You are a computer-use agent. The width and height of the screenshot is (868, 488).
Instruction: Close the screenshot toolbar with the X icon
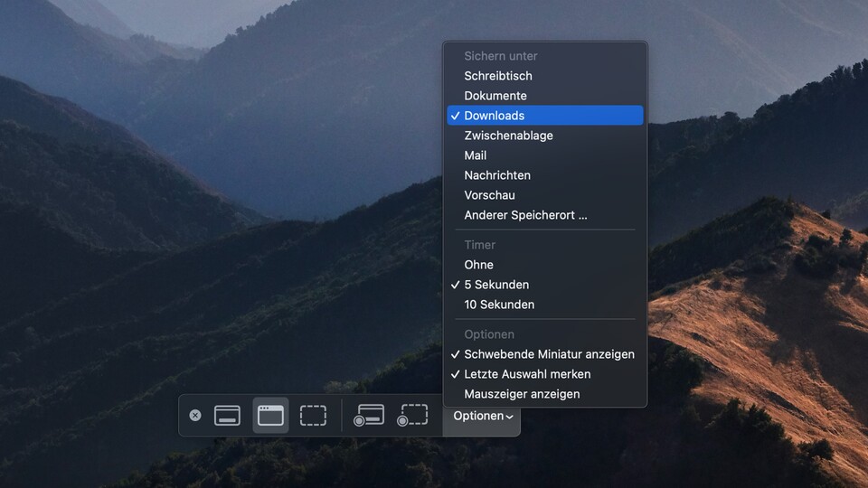point(195,416)
